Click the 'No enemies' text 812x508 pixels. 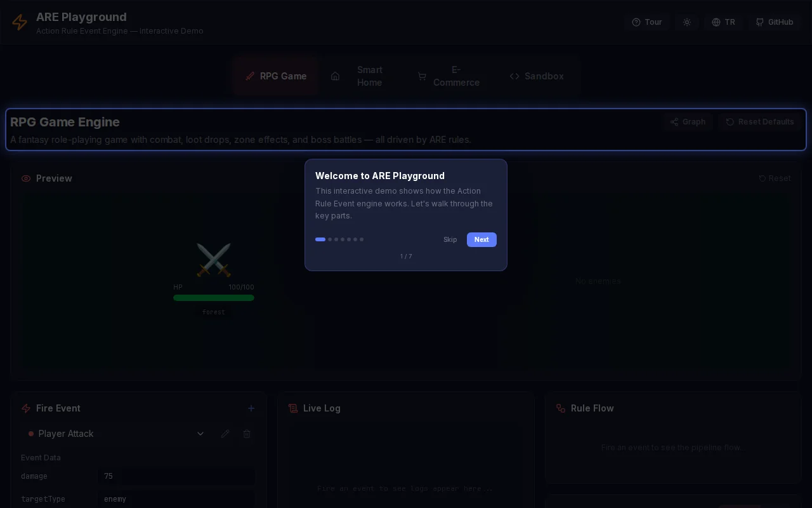[x=598, y=281]
